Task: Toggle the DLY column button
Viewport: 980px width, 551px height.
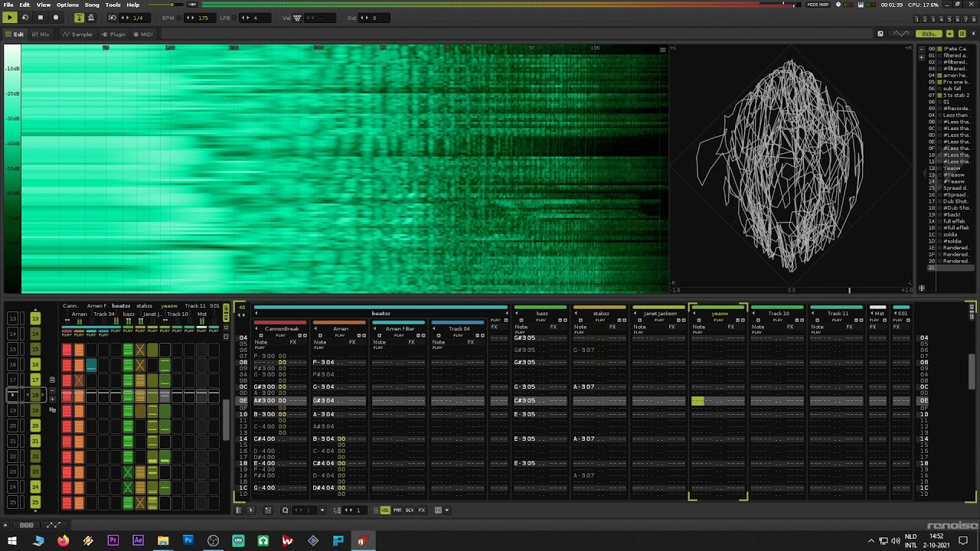Action: point(410,510)
